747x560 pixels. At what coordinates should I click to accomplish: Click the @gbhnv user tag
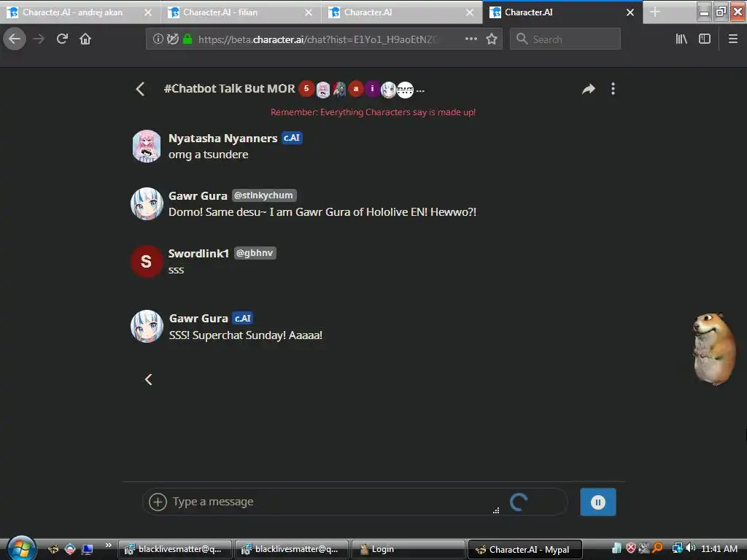(255, 253)
